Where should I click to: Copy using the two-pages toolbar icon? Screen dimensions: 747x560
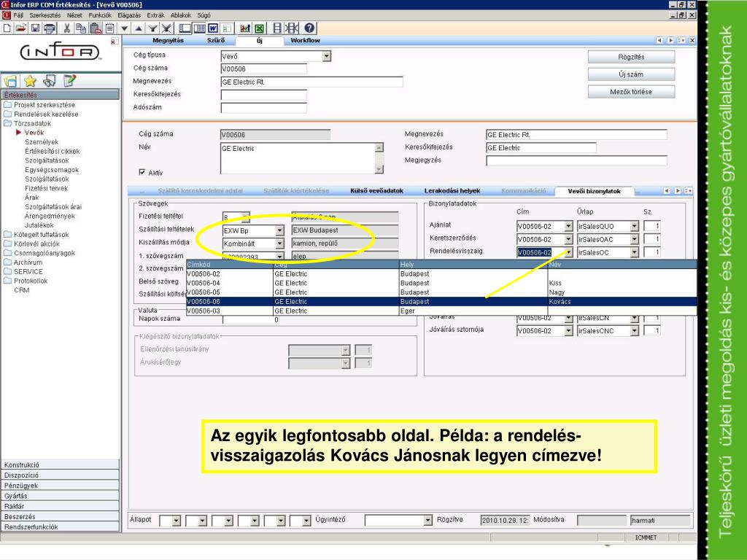(x=81, y=28)
